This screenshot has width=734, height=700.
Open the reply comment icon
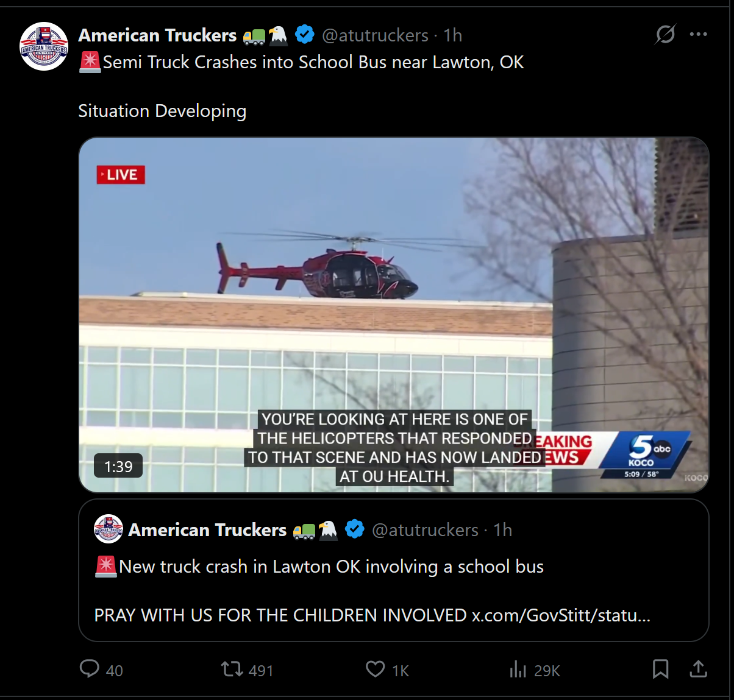click(90, 669)
